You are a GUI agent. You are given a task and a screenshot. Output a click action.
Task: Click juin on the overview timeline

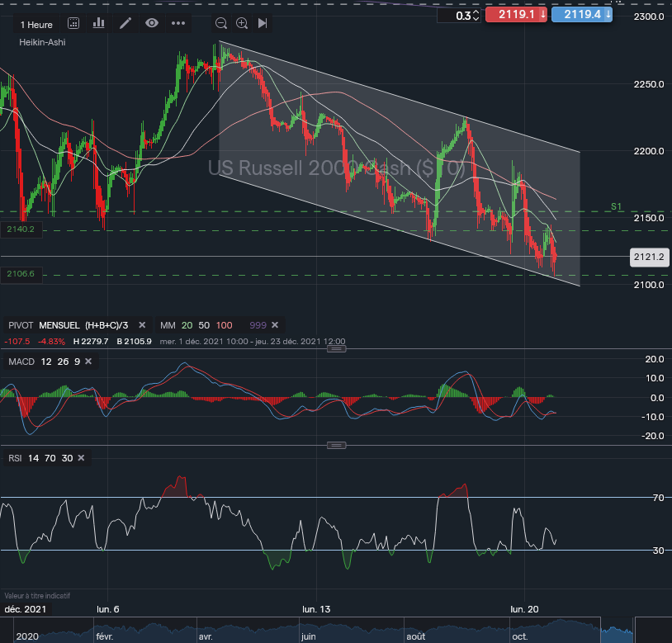pyautogui.click(x=309, y=636)
